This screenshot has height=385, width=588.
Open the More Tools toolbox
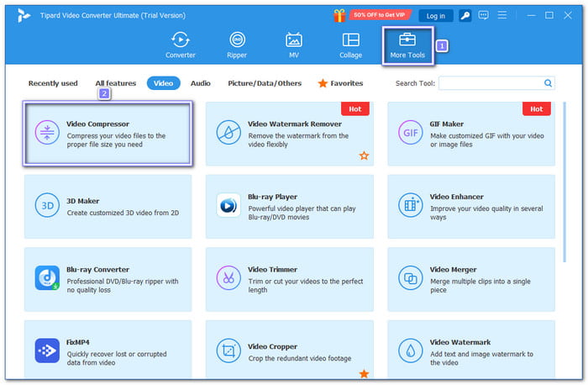(407, 45)
